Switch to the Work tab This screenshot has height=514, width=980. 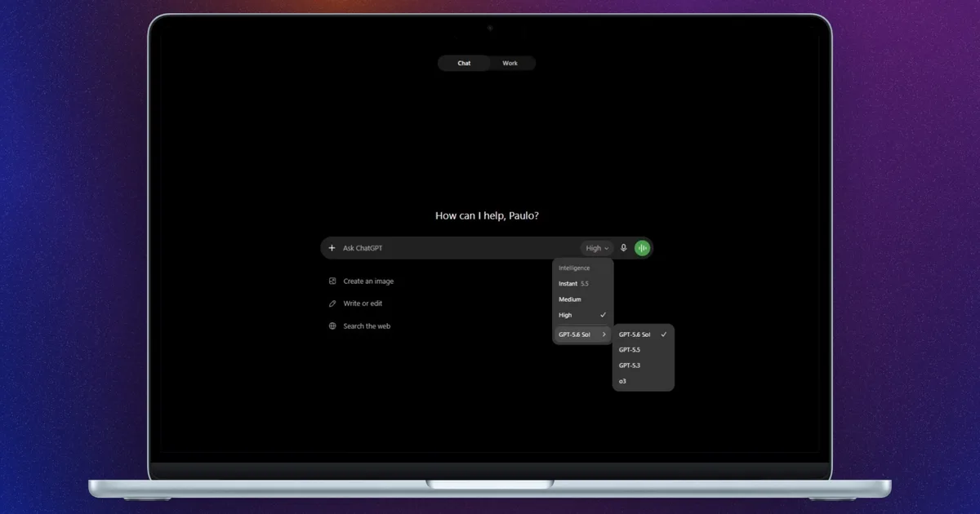tap(510, 64)
